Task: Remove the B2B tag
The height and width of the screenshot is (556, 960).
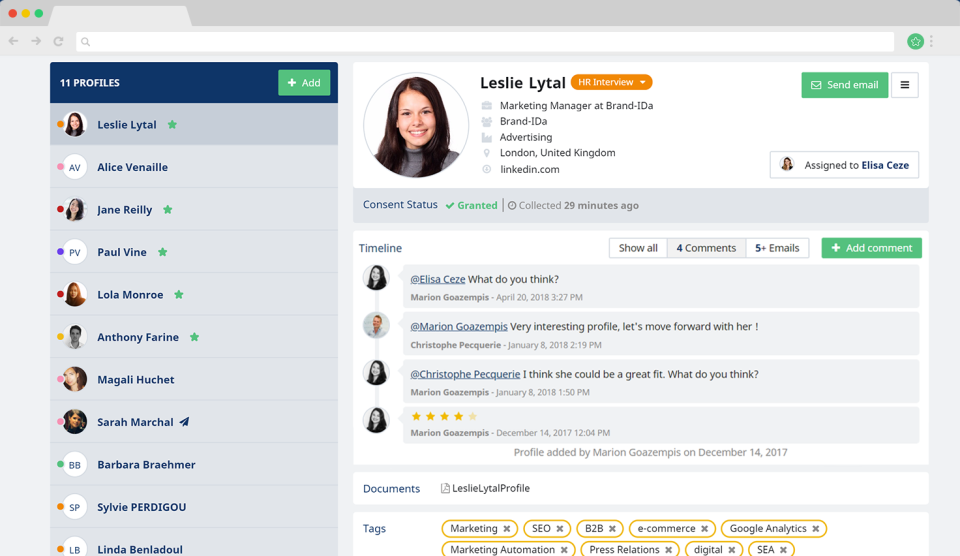Action: tap(612, 528)
